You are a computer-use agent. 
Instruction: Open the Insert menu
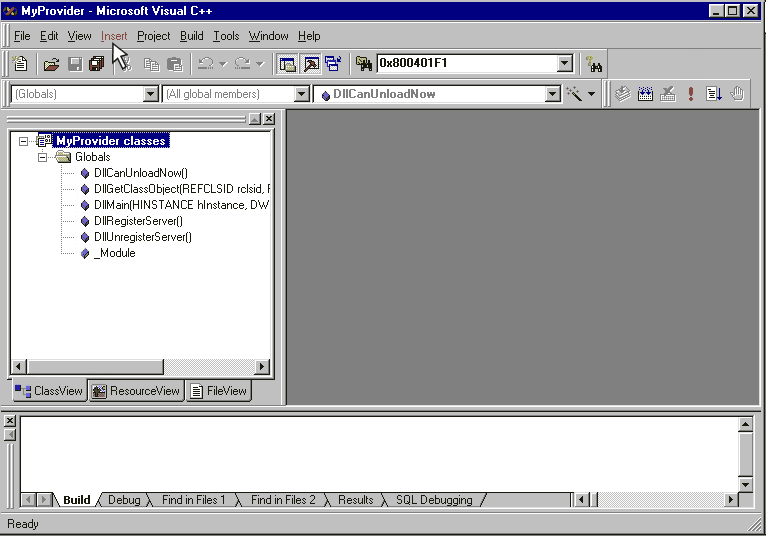[x=114, y=36]
